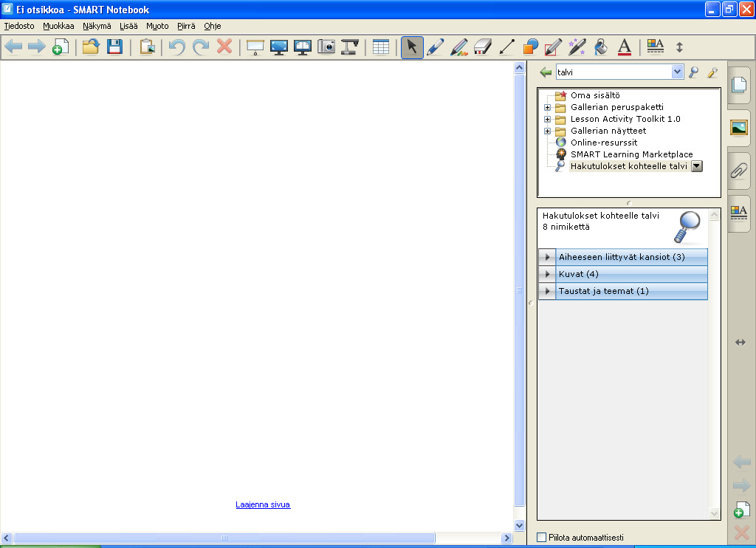Select the Eraser tool

(x=483, y=47)
